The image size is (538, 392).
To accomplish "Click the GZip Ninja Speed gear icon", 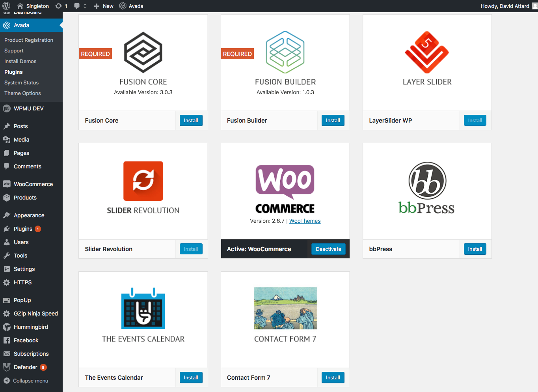I will (x=7, y=314).
